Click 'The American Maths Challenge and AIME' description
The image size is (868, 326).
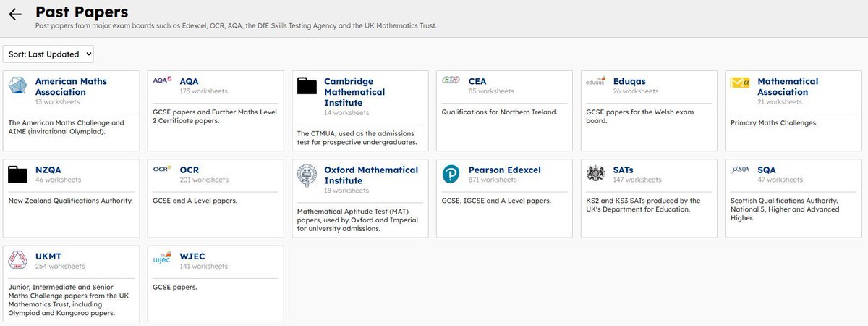67,128
